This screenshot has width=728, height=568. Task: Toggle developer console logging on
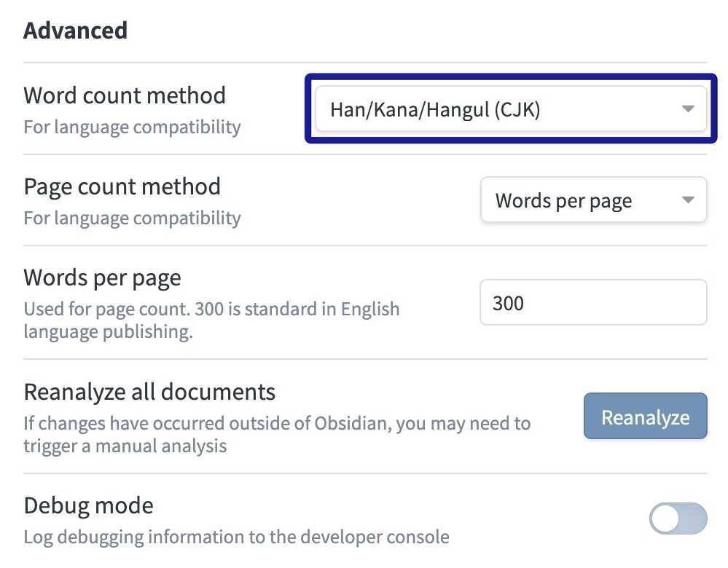[x=677, y=518]
